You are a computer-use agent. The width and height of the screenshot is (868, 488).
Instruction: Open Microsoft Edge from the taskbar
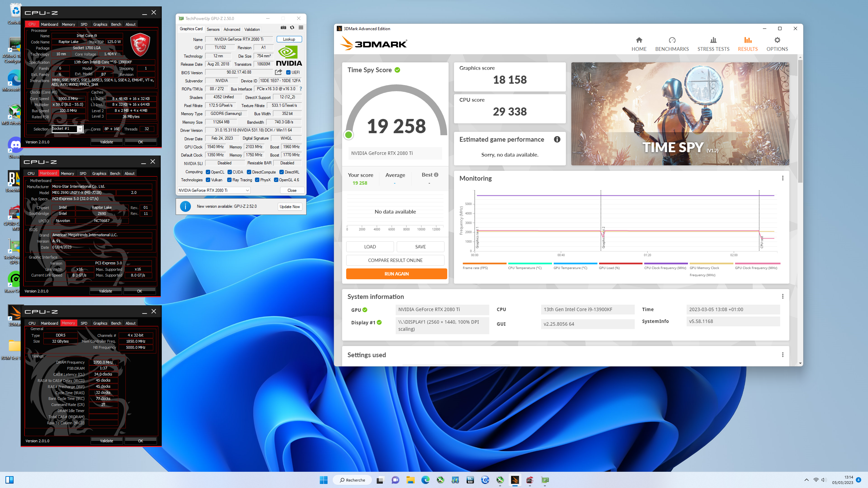(426, 480)
